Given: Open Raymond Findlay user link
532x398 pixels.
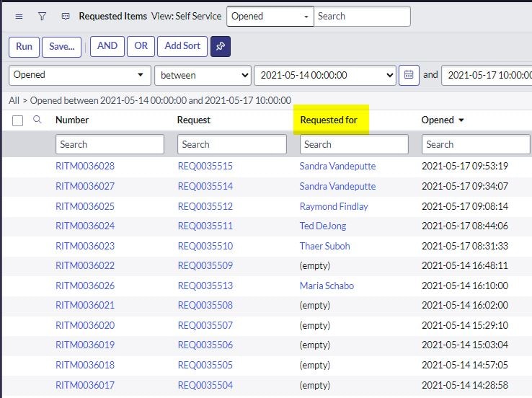Looking at the screenshot, I should tap(334, 207).
